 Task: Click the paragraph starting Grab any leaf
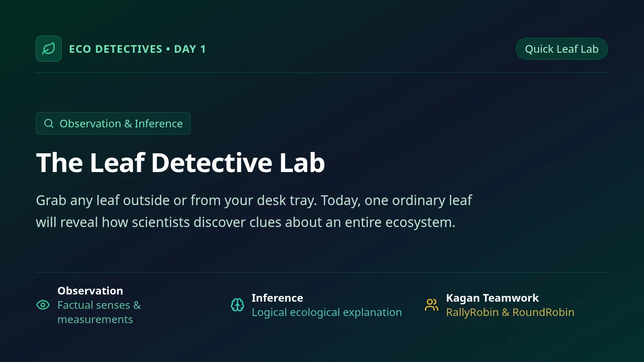[x=254, y=211]
